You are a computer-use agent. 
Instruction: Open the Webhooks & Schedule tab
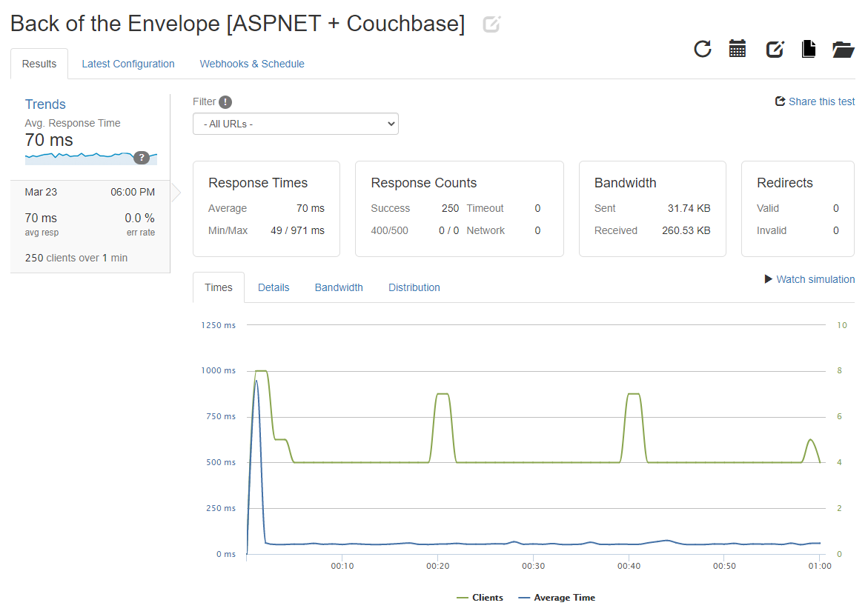click(x=252, y=64)
